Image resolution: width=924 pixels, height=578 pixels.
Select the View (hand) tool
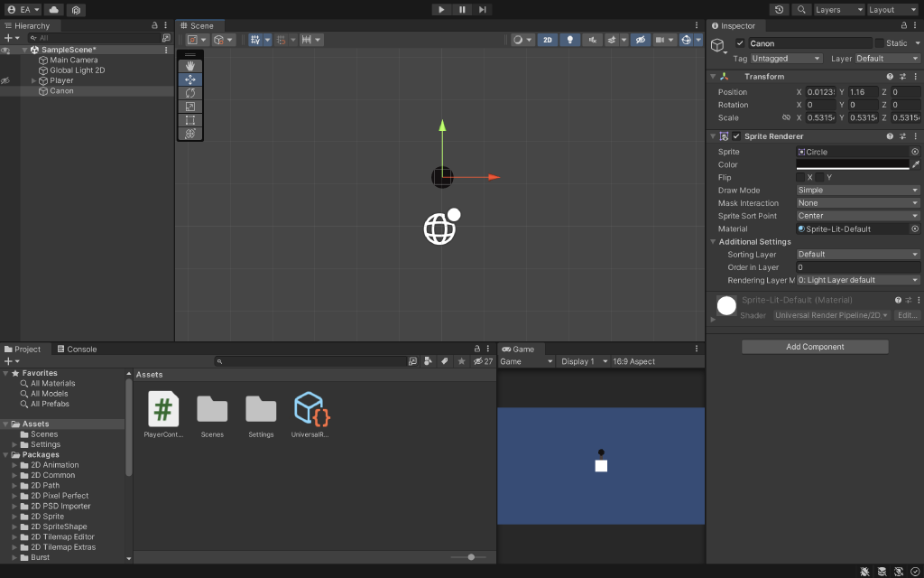[x=190, y=65]
